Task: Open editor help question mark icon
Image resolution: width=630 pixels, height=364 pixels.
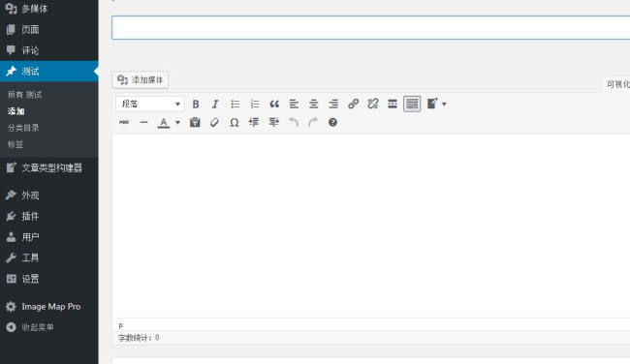Action: click(332, 122)
